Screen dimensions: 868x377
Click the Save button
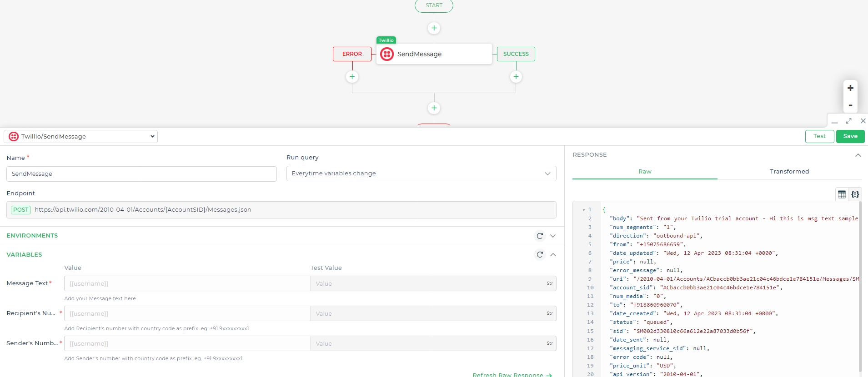[x=850, y=136]
